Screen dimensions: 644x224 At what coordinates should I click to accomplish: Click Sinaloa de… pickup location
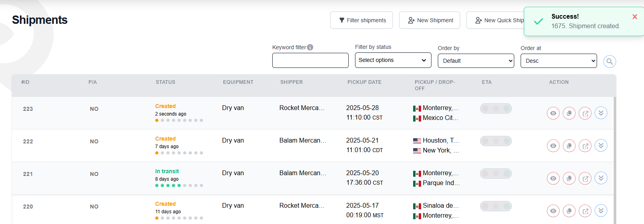441,206
